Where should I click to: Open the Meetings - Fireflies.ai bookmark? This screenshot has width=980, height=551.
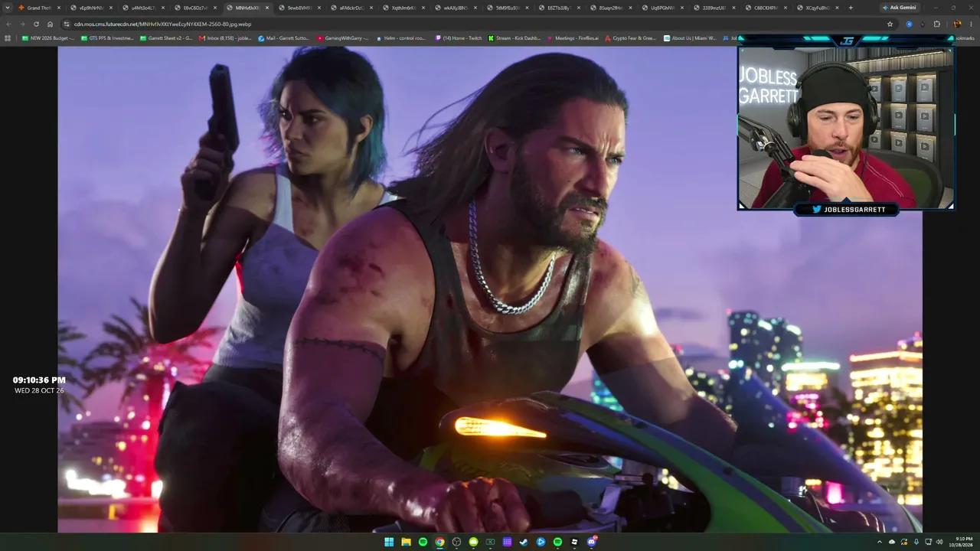573,37
